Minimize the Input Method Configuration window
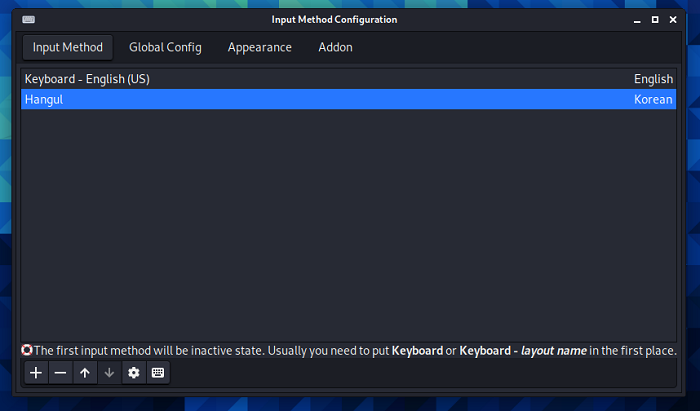 pyautogui.click(x=635, y=19)
